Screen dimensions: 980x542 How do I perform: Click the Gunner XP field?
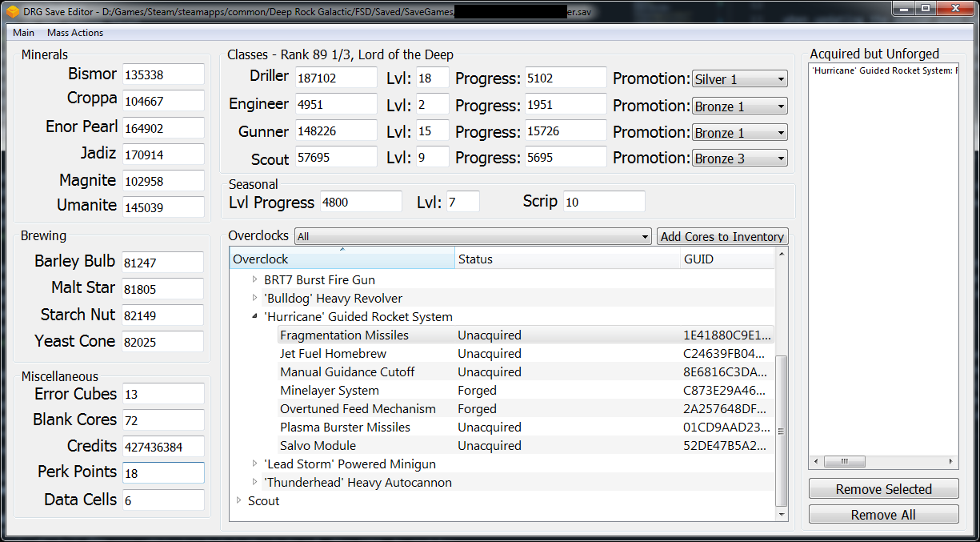335,130
